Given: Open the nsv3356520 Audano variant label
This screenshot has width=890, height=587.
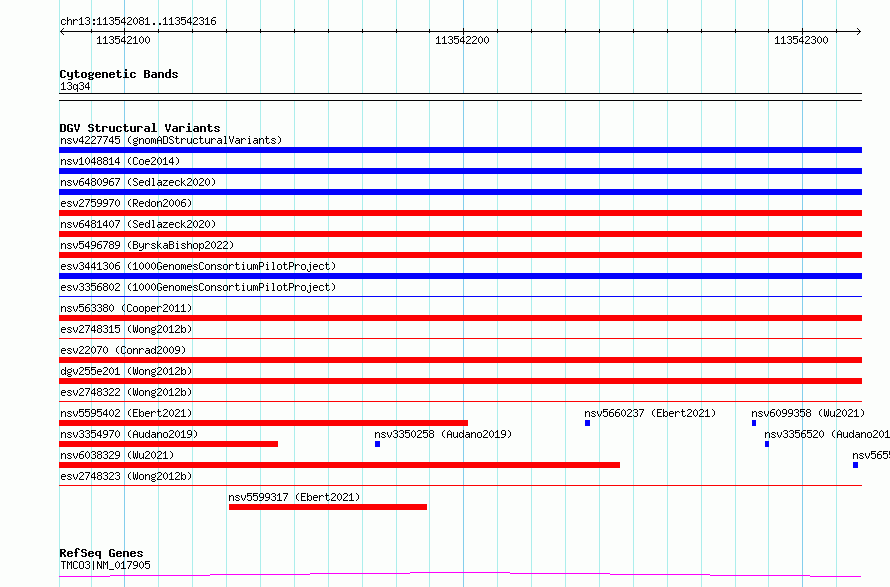Looking at the screenshot, I should pyautogui.click(x=827, y=434).
